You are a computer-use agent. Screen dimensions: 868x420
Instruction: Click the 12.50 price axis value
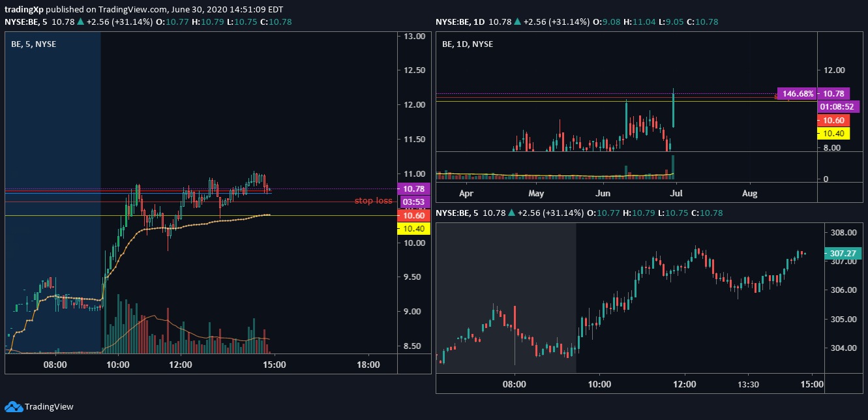click(x=415, y=70)
